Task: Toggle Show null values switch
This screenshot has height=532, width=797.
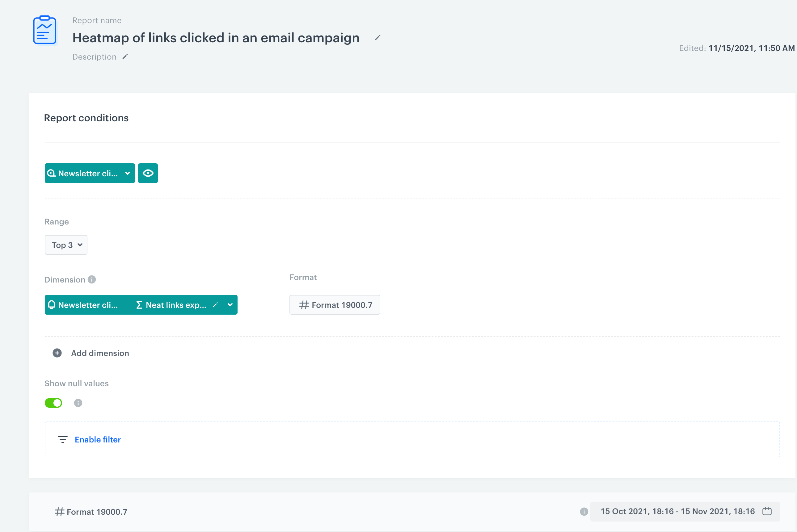Action: (54, 403)
